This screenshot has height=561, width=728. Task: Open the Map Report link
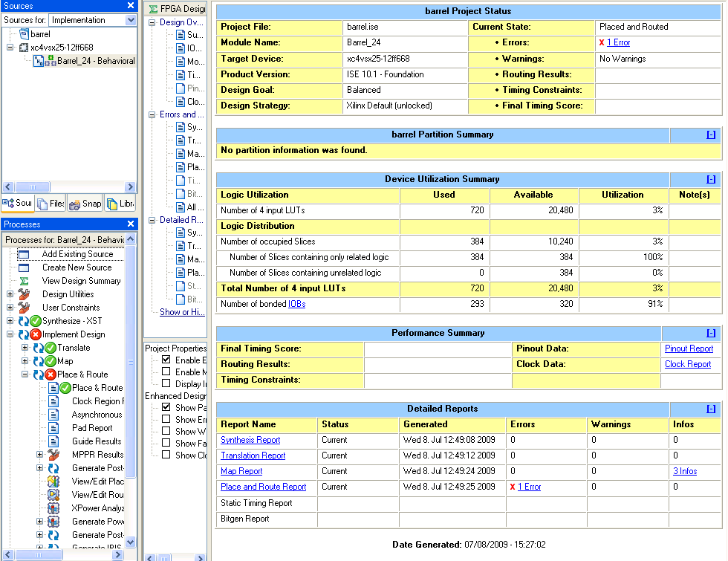pyautogui.click(x=241, y=471)
